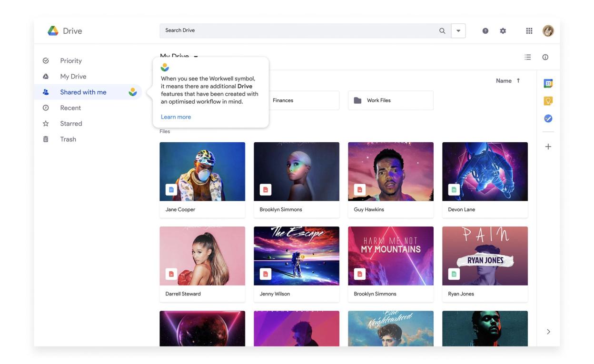
Task: Open the My Mountains thumbnail
Action: click(x=391, y=256)
